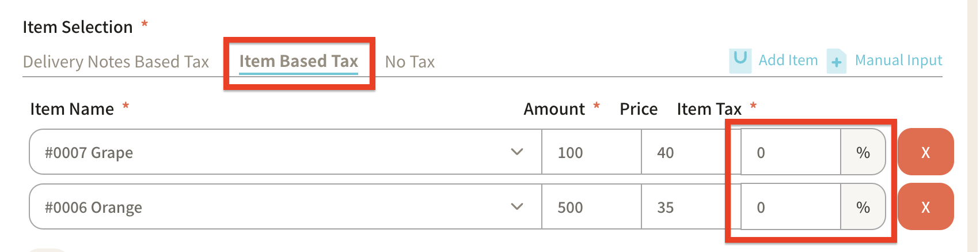Click the percent sign on Orange row
Image resolution: width=980 pixels, height=252 pixels.
pyautogui.click(x=863, y=207)
